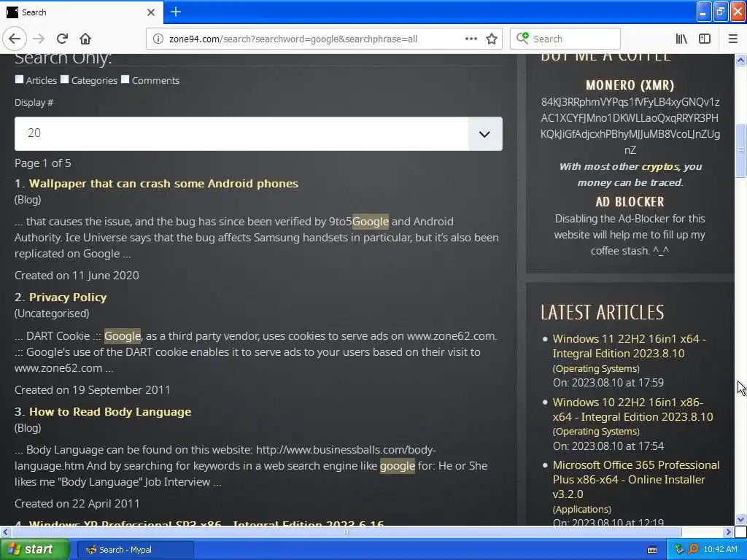The width and height of the screenshot is (747, 560).
Task: Click 'Created on 11 June 2020' text
Action: (77, 276)
